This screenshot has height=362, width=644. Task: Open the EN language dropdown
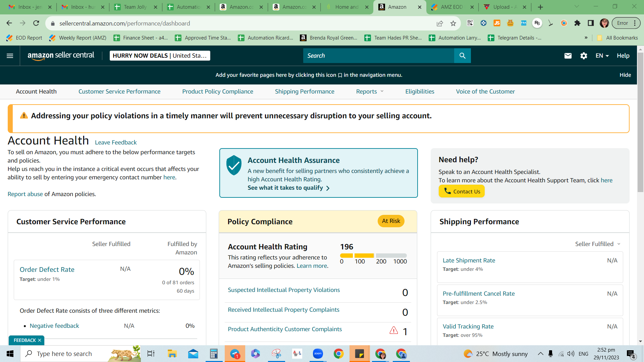602,56
